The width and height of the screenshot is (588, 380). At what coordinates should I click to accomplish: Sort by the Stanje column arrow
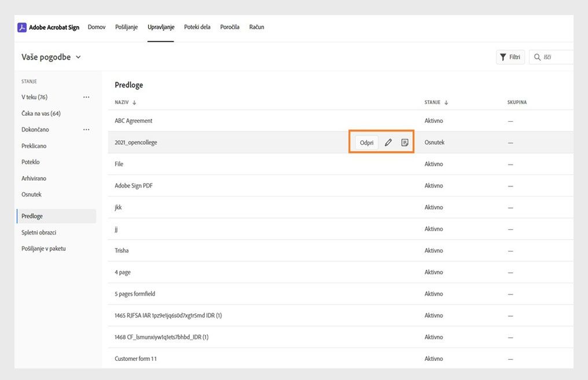446,103
